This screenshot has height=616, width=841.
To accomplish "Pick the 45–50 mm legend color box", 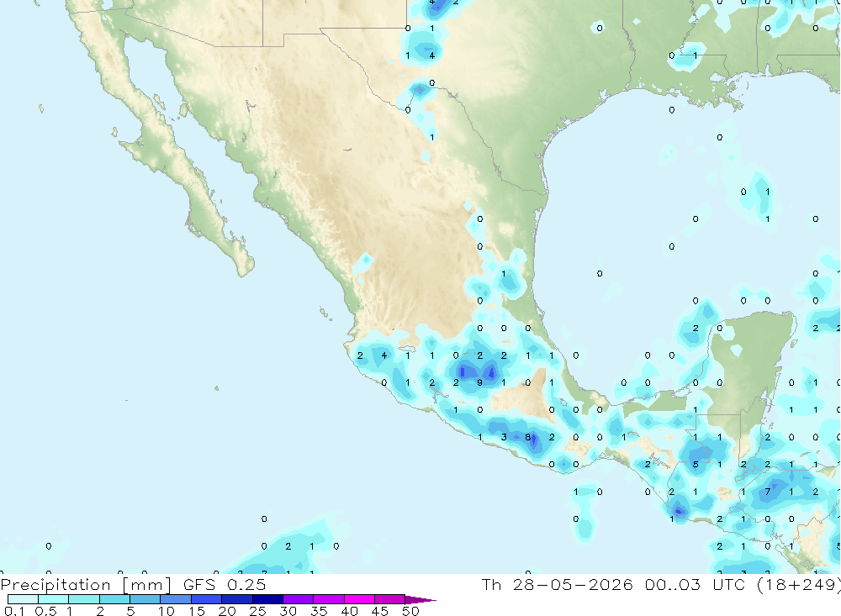I will 389,599.
